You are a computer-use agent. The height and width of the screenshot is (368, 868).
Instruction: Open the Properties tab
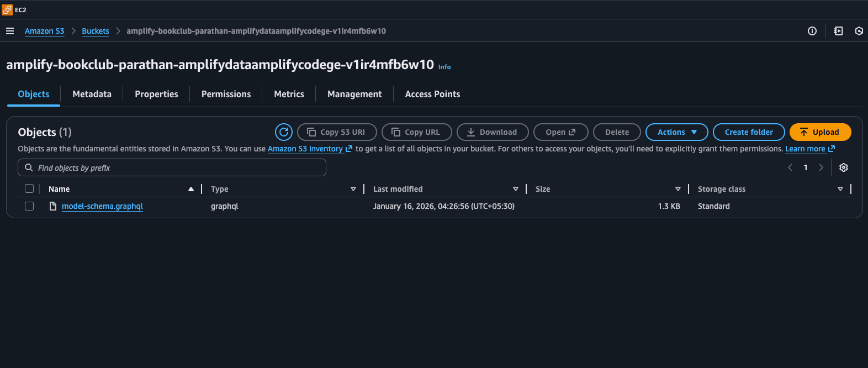tap(156, 94)
